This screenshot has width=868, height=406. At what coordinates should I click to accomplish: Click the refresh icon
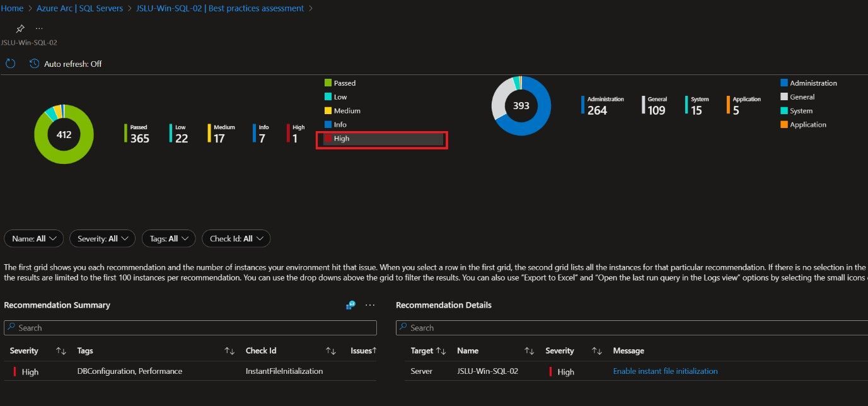[x=10, y=64]
